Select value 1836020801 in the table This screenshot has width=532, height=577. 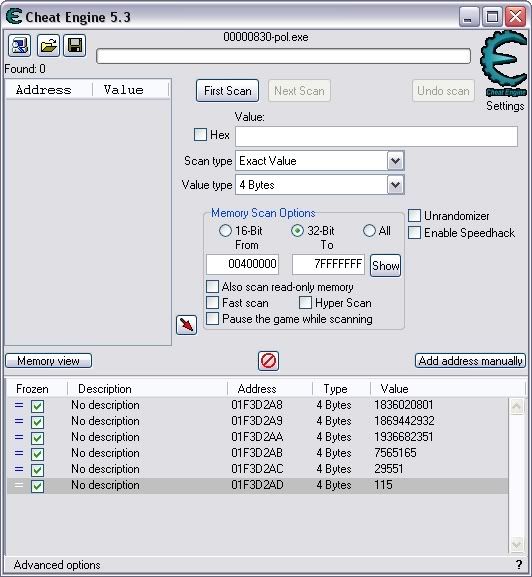404,405
